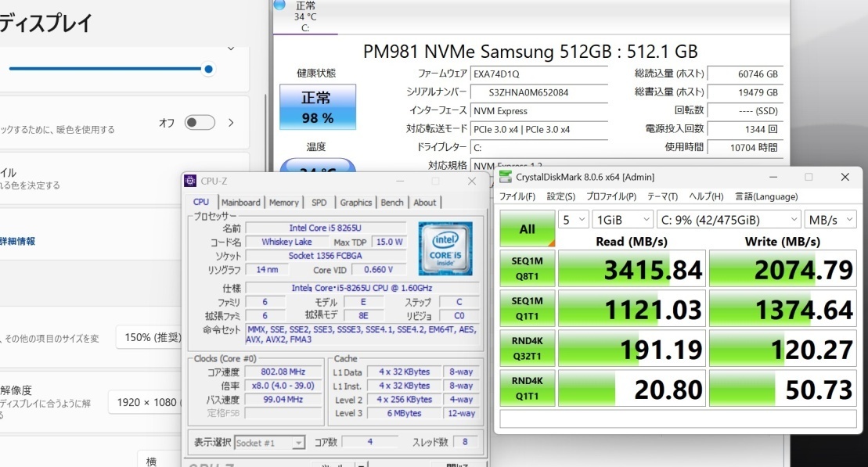The width and height of the screenshot is (868, 467).
Task: Toggle the night light switch off/on
Action: (200, 122)
